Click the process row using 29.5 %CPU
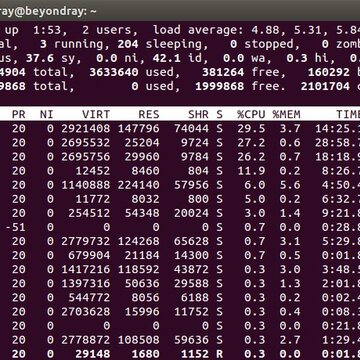Viewport: 360px width, 360px height. pyautogui.click(x=180, y=129)
